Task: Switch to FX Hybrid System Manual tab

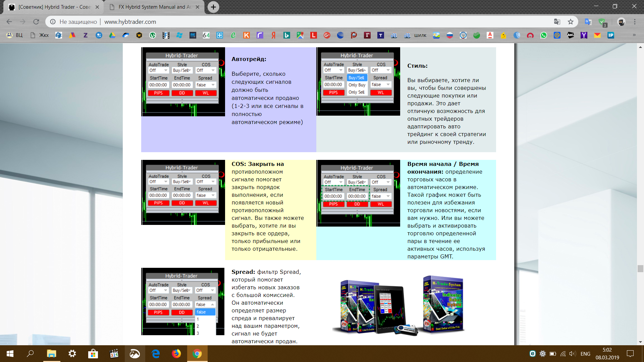Action: coord(155,7)
